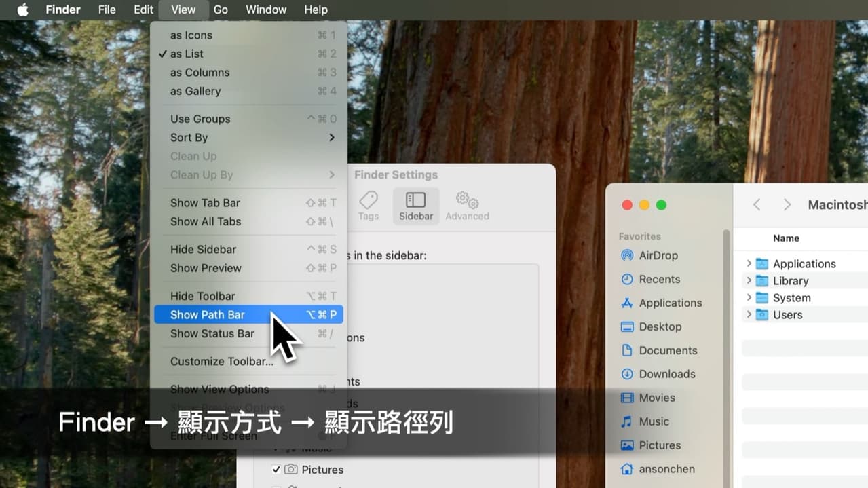The width and height of the screenshot is (868, 488).
Task: Open the Apple menu
Action: point(23,10)
